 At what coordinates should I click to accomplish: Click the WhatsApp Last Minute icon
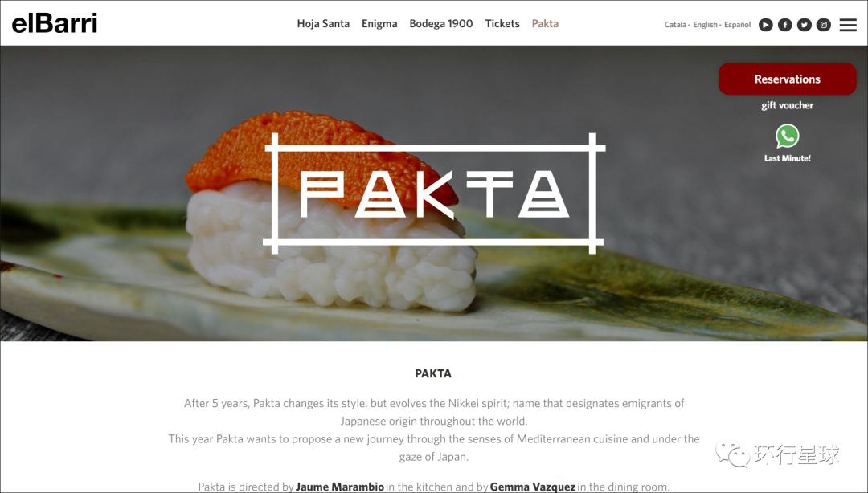(787, 136)
